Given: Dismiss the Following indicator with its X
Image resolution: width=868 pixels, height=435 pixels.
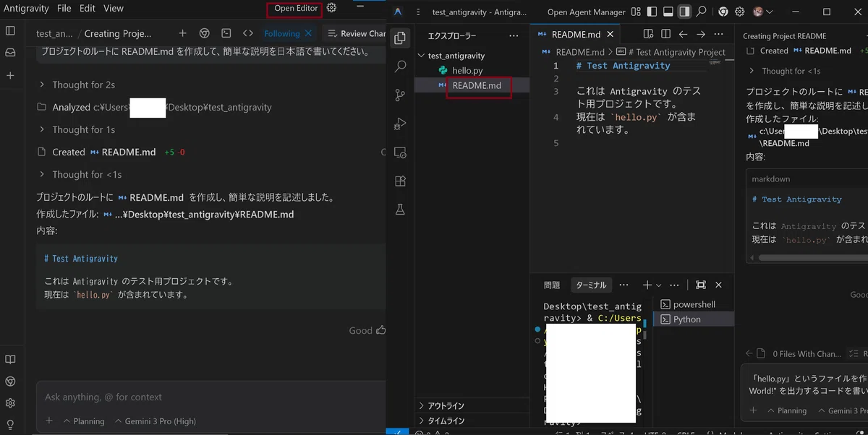Looking at the screenshot, I should pyautogui.click(x=309, y=33).
